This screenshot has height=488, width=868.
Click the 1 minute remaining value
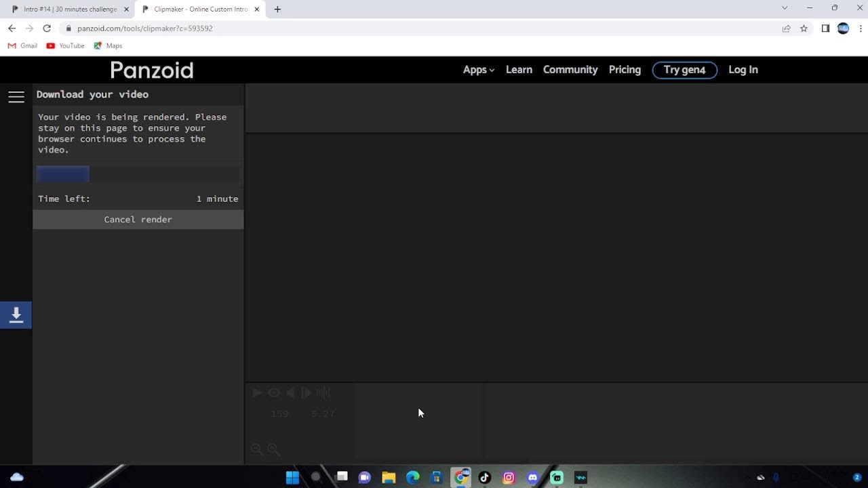(217, 199)
